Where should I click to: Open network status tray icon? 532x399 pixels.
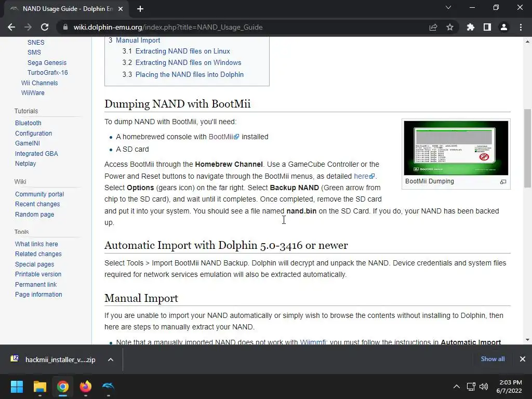pos(471,387)
